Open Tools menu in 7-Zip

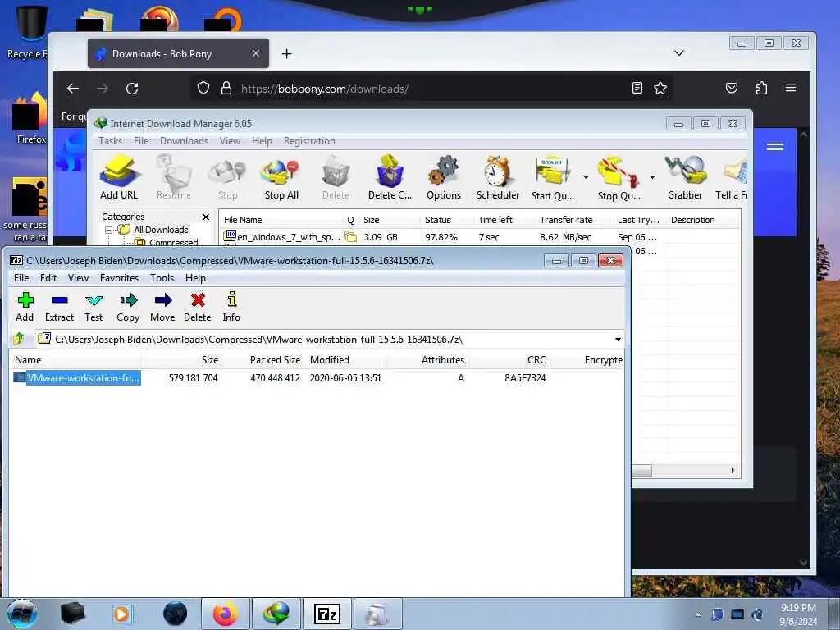coord(162,277)
